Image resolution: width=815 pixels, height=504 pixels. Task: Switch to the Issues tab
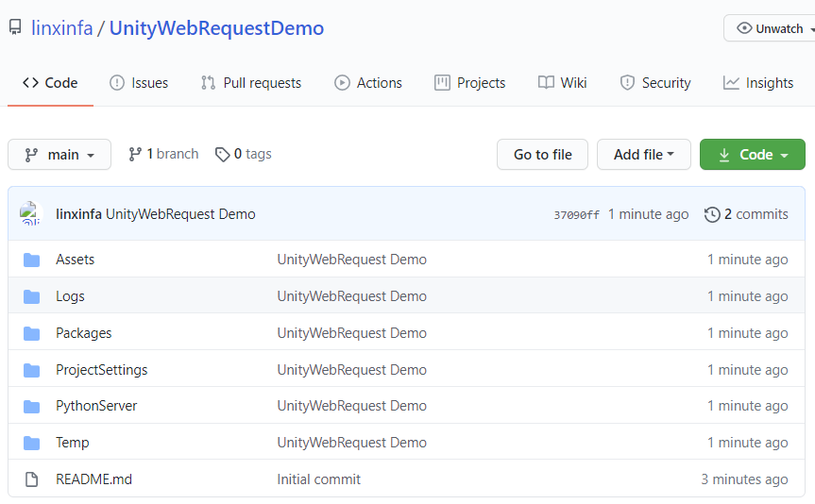(x=139, y=83)
